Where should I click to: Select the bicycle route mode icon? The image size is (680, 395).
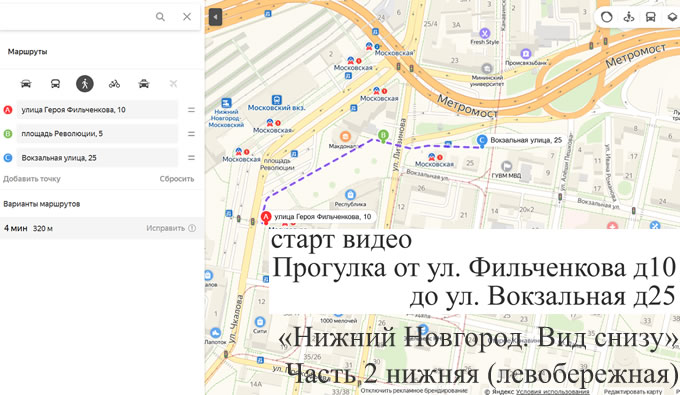(114, 84)
